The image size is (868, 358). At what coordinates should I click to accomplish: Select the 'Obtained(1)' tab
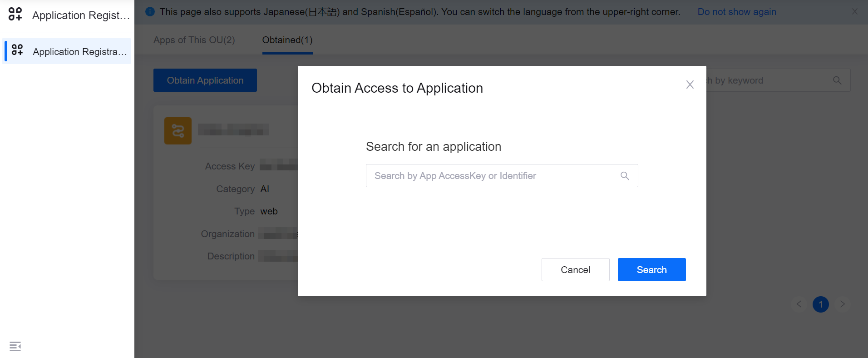[x=287, y=40]
